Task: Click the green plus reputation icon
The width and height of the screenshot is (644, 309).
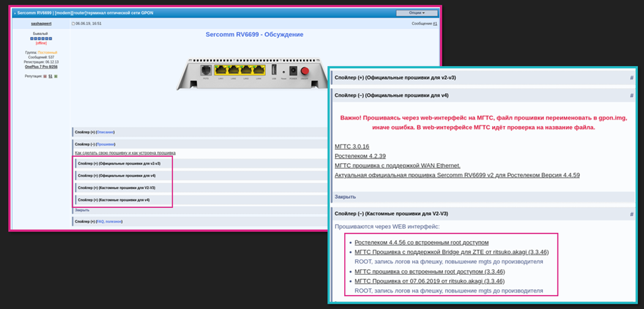Action: click(55, 76)
